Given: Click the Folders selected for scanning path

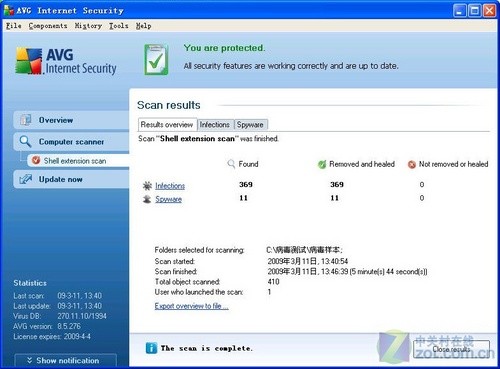Looking at the screenshot, I should pos(304,250).
